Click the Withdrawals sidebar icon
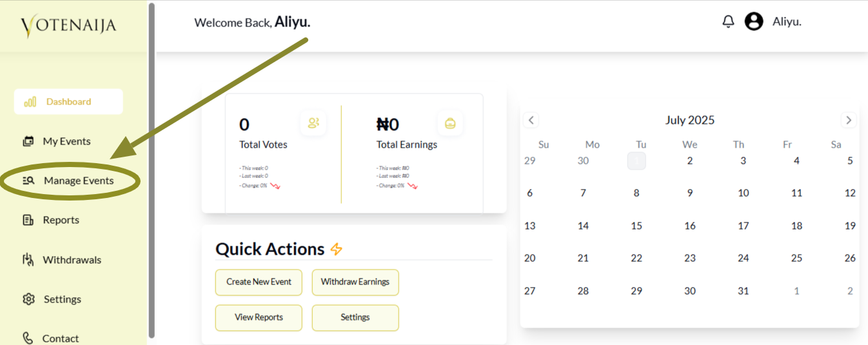This screenshot has height=345, width=868. [28, 260]
